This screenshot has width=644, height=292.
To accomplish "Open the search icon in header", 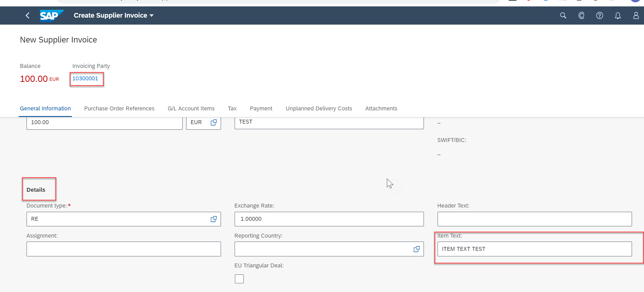I will point(563,16).
